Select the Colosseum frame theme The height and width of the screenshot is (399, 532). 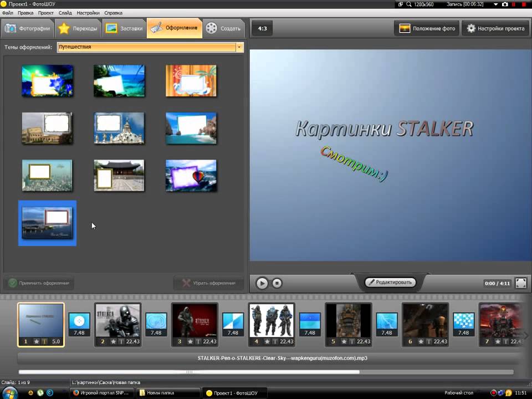coord(48,128)
